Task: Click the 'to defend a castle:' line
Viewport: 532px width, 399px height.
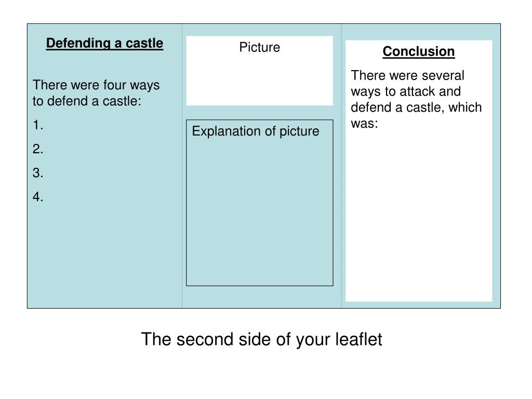Action: (x=87, y=101)
